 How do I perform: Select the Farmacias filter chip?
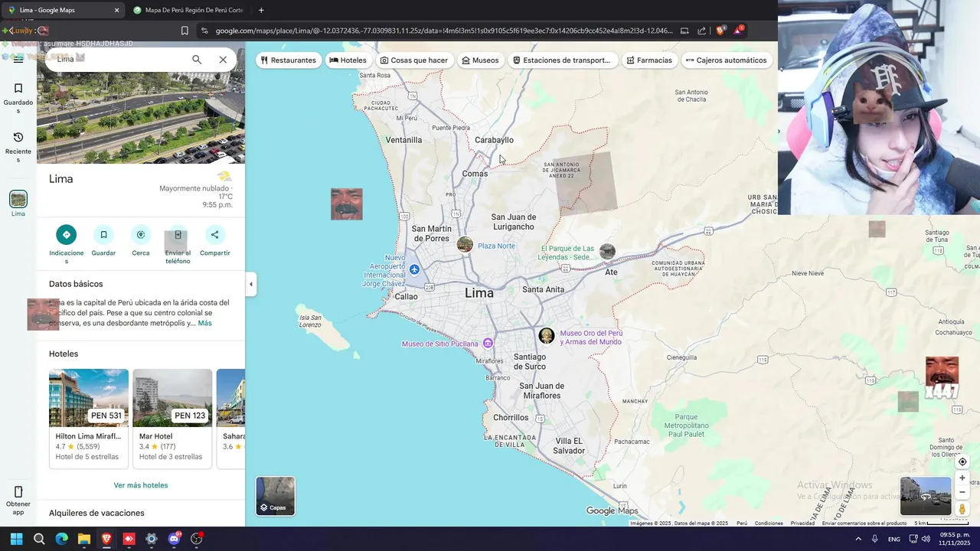click(649, 60)
